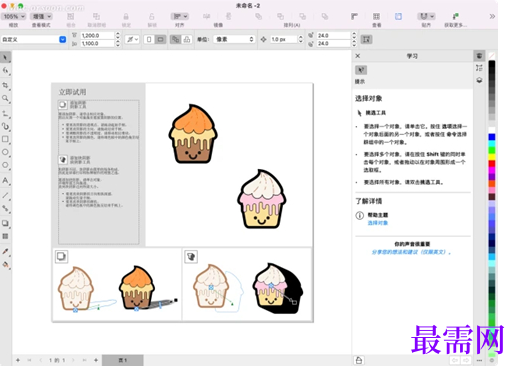Set page orientation to portrait
The height and width of the screenshot is (371, 523).
coord(149,39)
